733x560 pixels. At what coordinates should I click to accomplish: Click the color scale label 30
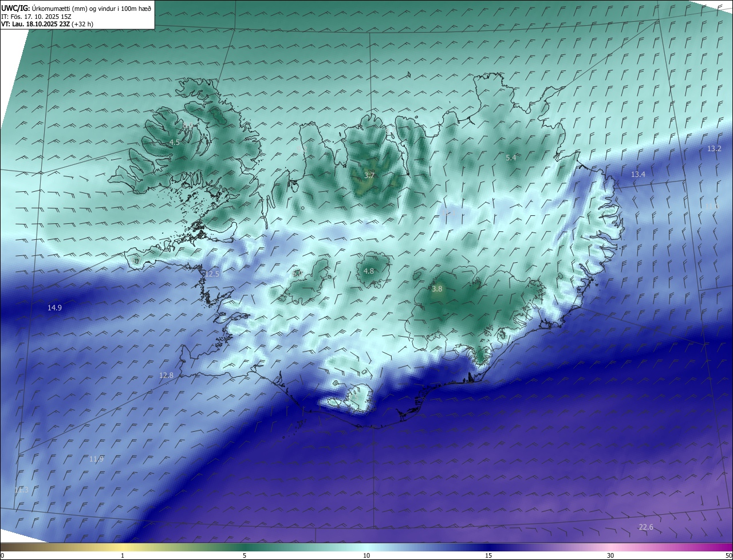(x=610, y=555)
